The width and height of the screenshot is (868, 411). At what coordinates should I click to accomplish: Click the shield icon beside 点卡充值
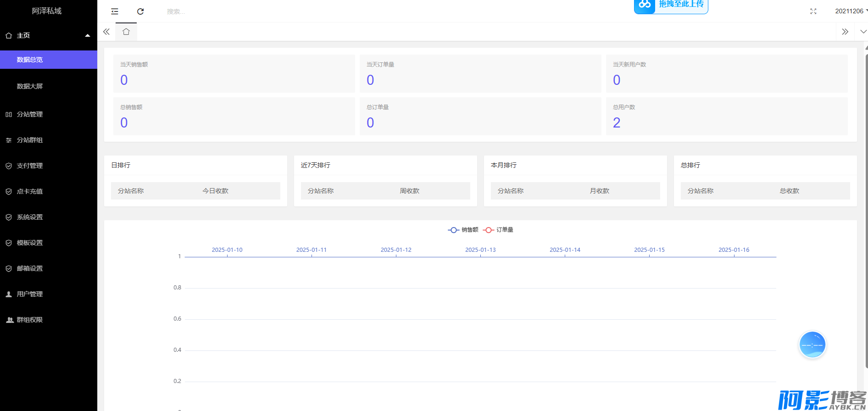(9, 191)
